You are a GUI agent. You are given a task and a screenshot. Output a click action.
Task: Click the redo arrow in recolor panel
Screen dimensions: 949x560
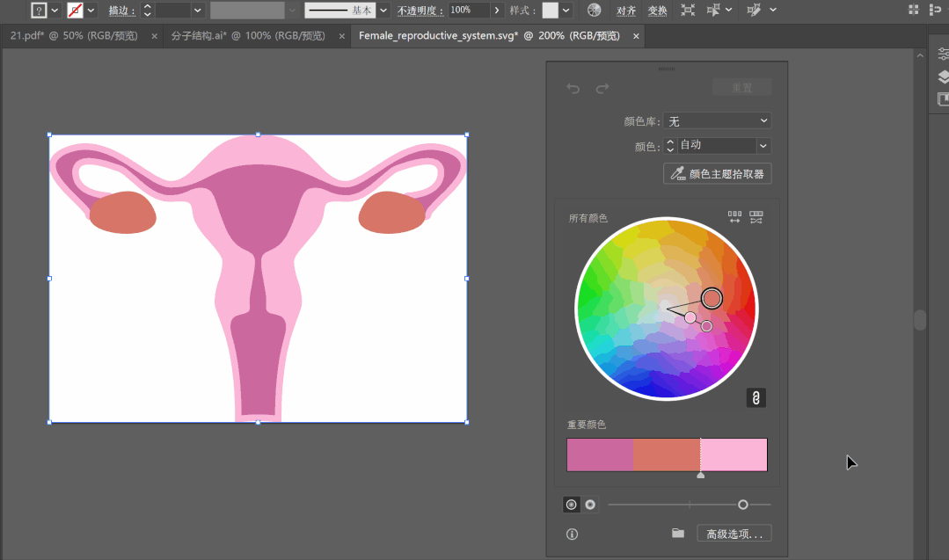(602, 89)
